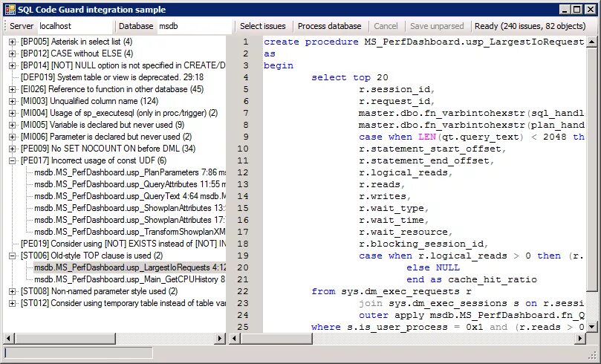Click the Database input field containing msdb
The height and width of the screenshot is (364, 601).
[195, 26]
